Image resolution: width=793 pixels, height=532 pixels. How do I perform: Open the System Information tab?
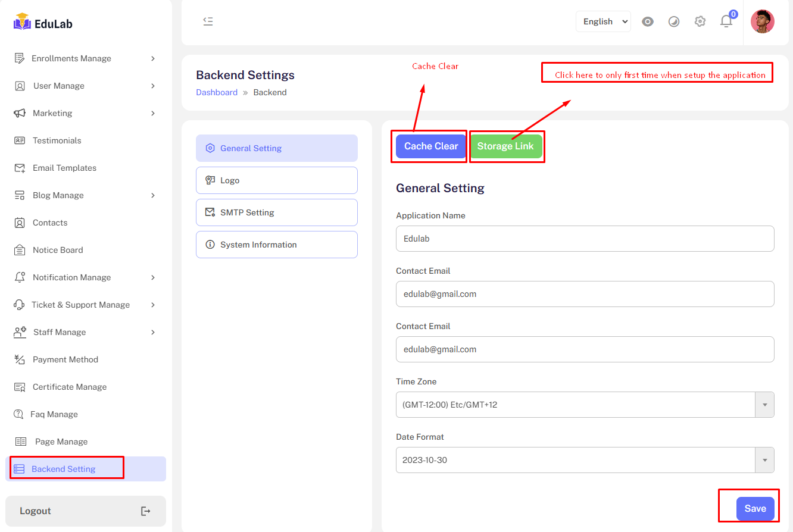click(276, 245)
